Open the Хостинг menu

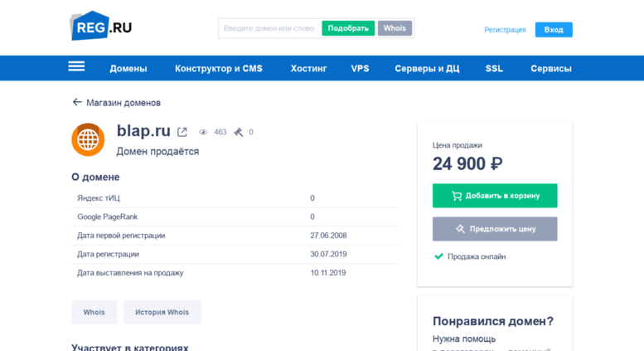(309, 69)
